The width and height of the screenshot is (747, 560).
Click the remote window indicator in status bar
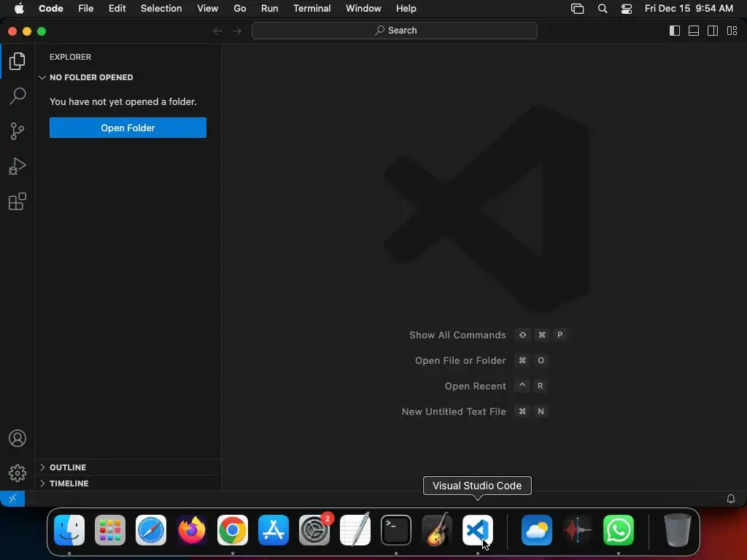[x=12, y=499]
